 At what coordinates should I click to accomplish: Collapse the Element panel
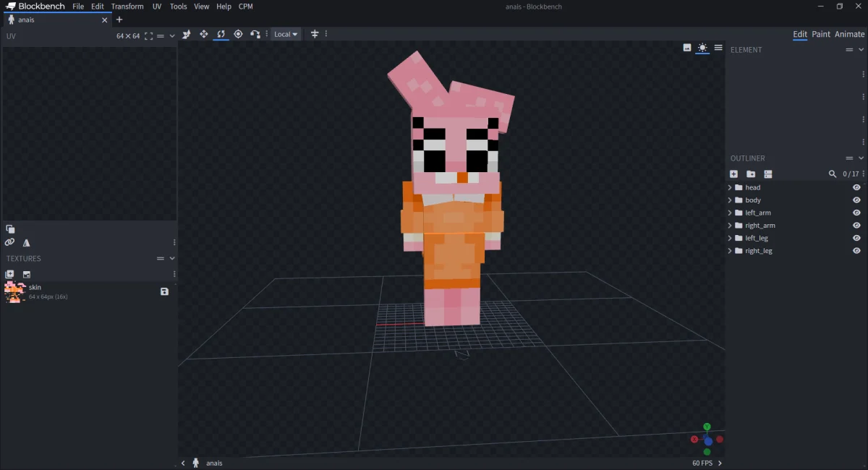[x=861, y=50]
